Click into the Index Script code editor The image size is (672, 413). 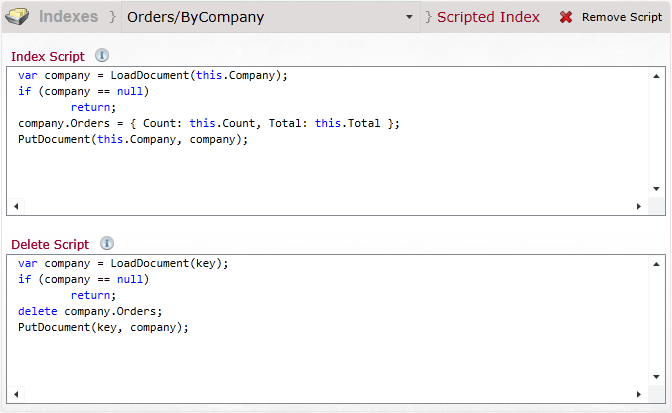click(x=327, y=133)
